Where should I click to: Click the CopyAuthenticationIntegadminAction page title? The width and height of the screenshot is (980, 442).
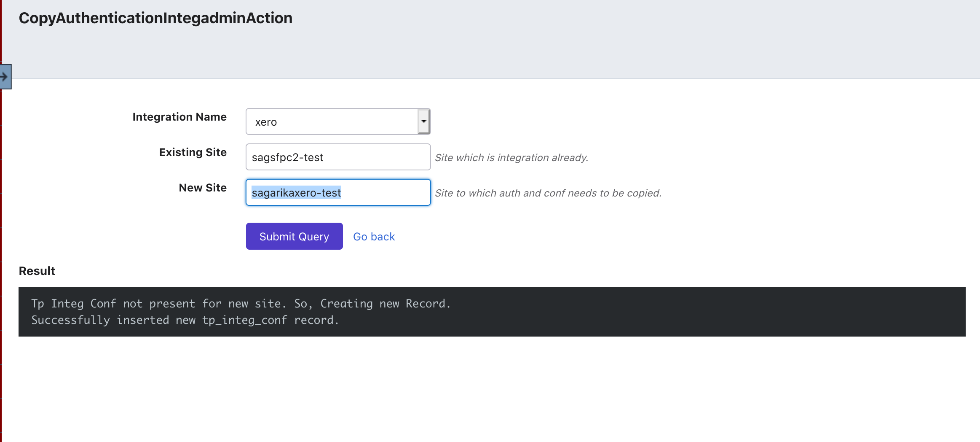click(x=155, y=18)
